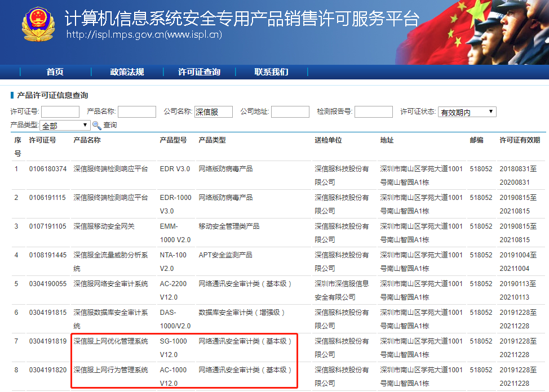
Task: Open the 首页 navigation tab
Action: pos(55,72)
